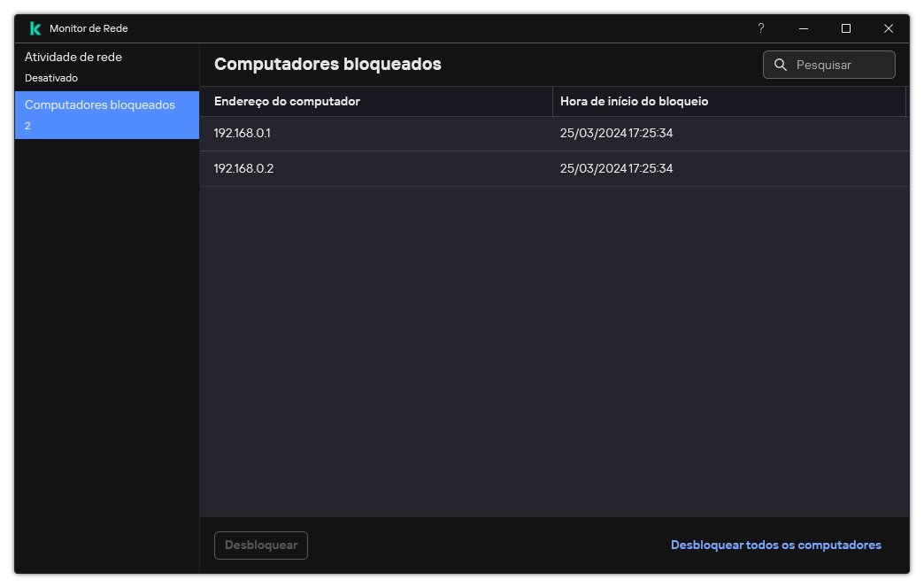Click the divider between the column headers
Screen dimensions: 924x588
[552, 101]
